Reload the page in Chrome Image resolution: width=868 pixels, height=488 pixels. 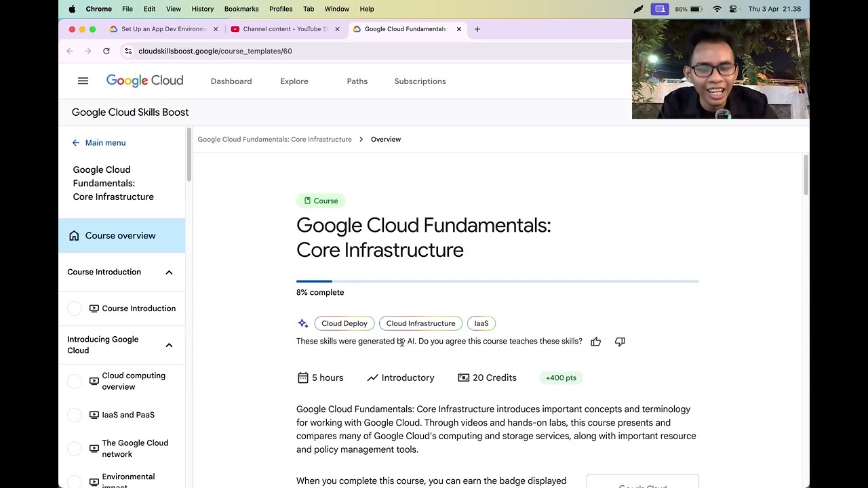click(x=106, y=51)
